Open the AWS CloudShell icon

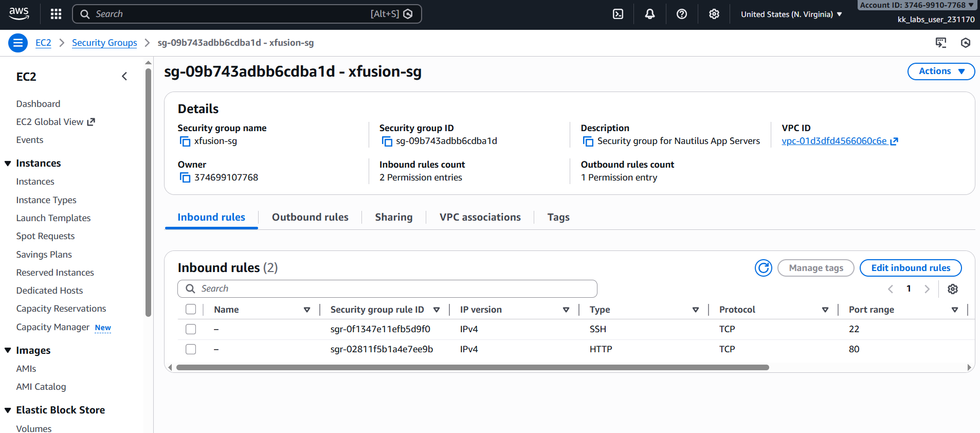618,14
